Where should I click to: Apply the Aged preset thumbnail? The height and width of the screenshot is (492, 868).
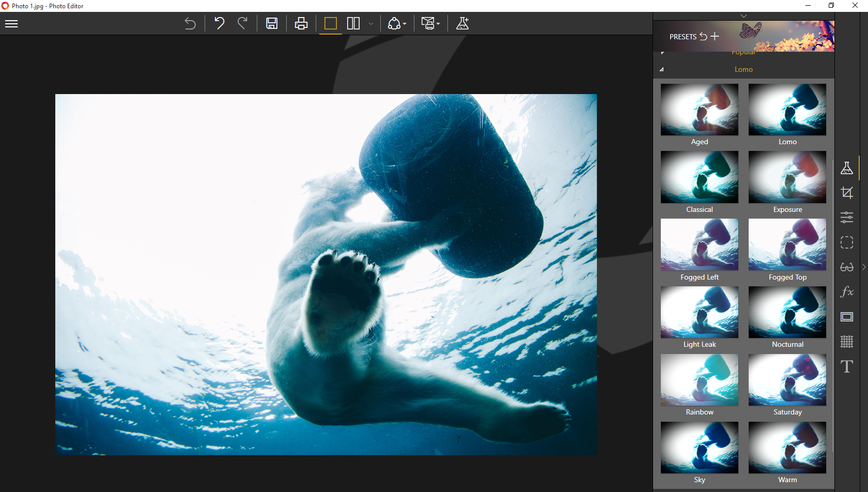pos(700,110)
